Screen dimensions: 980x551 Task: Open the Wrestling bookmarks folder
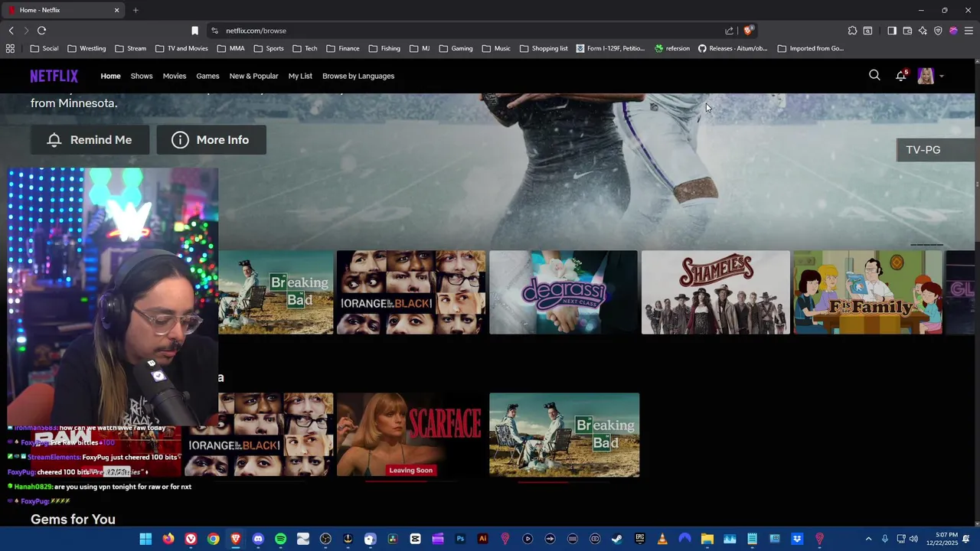point(87,48)
